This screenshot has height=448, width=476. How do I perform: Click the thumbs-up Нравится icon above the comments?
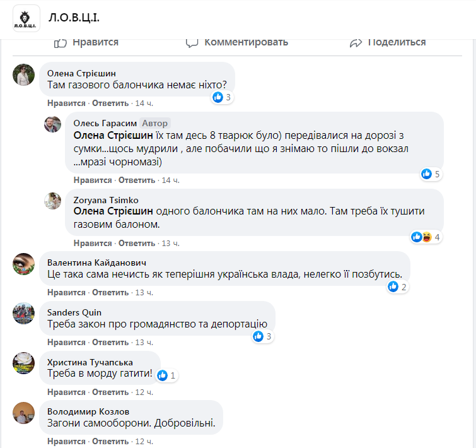(x=61, y=43)
